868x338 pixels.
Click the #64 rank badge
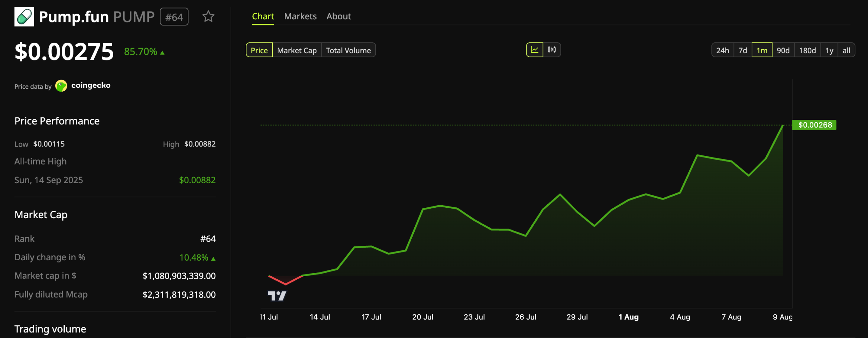(174, 17)
